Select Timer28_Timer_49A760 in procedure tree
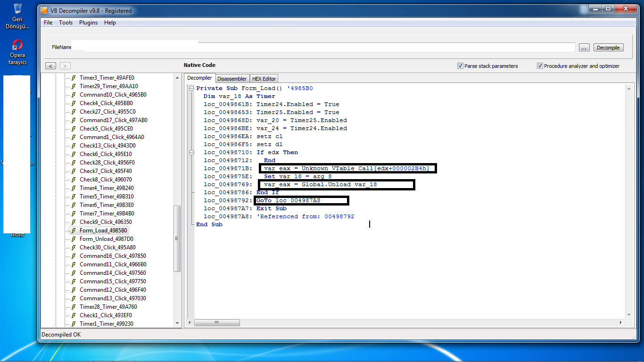Screen dimensions: 644x362 [108, 307]
